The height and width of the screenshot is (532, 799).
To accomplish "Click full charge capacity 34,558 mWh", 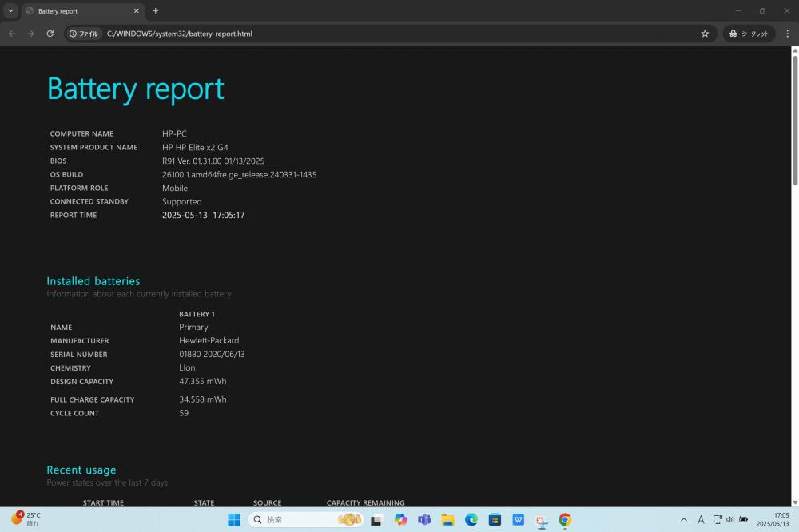I will pos(203,399).
